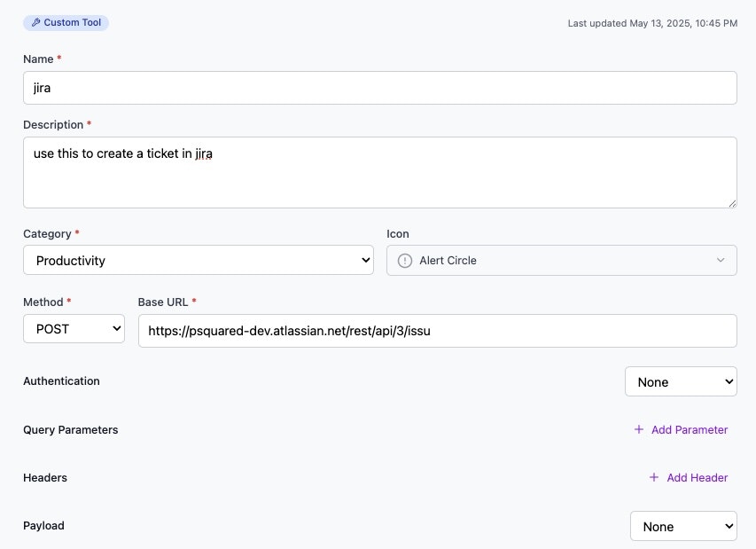Open the Method dropdown set to POST
The width and height of the screenshot is (756, 549).
74,329
